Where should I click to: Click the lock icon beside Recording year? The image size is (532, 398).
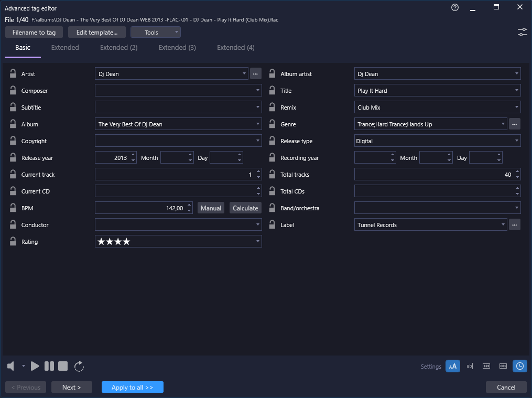coord(272,157)
